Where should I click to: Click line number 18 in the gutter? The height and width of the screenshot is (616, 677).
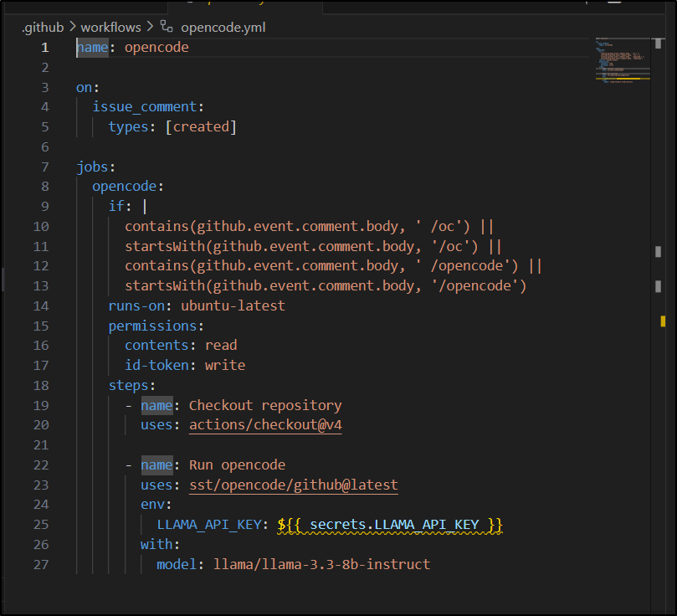coord(41,386)
